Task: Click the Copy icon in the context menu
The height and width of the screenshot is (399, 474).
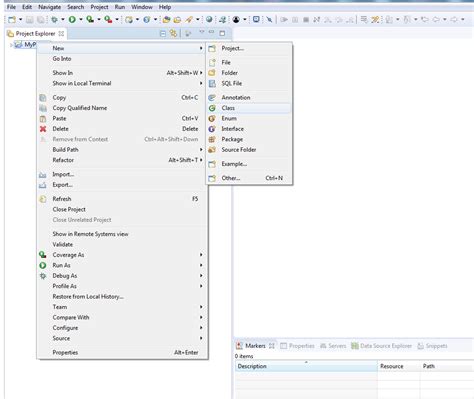Action: pyautogui.click(x=43, y=98)
